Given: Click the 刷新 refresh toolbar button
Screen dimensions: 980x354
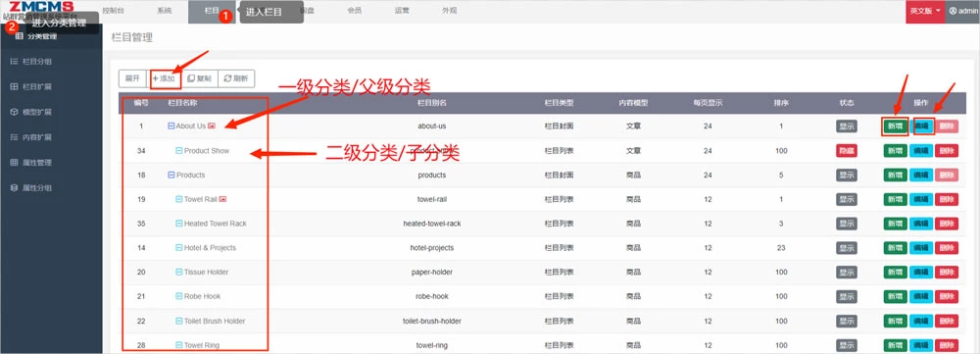Looking at the screenshot, I should 235,78.
